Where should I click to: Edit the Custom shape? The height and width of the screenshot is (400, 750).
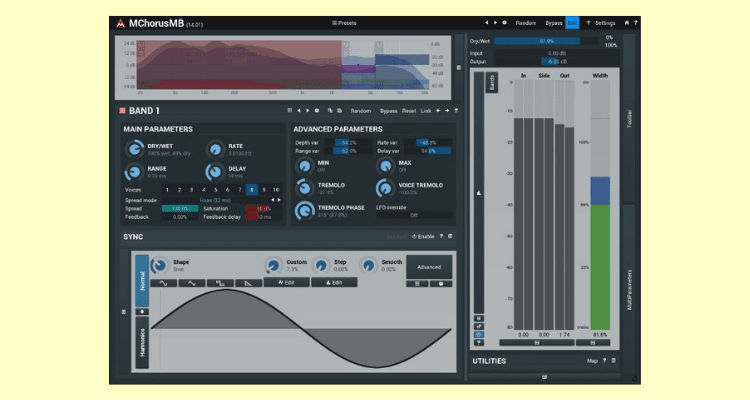click(287, 283)
